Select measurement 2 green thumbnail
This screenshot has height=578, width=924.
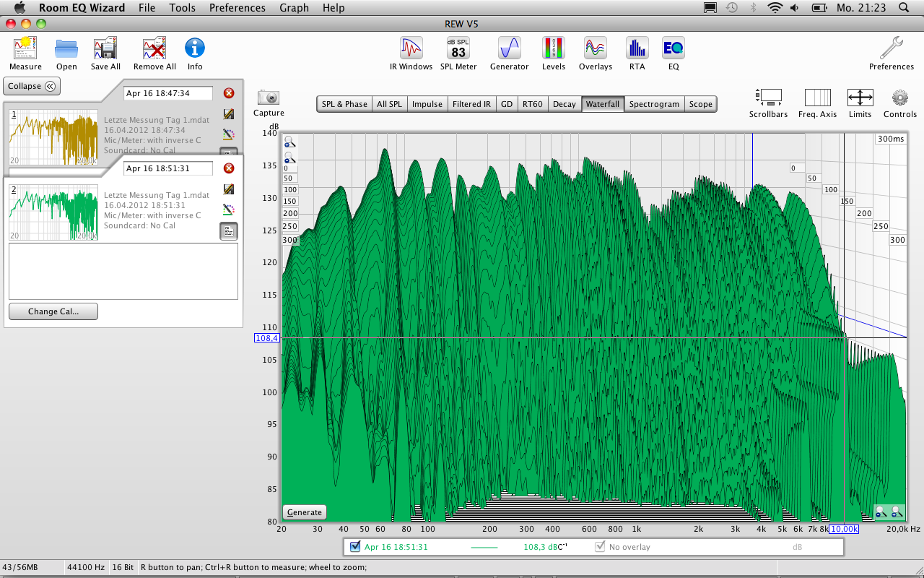click(53, 212)
